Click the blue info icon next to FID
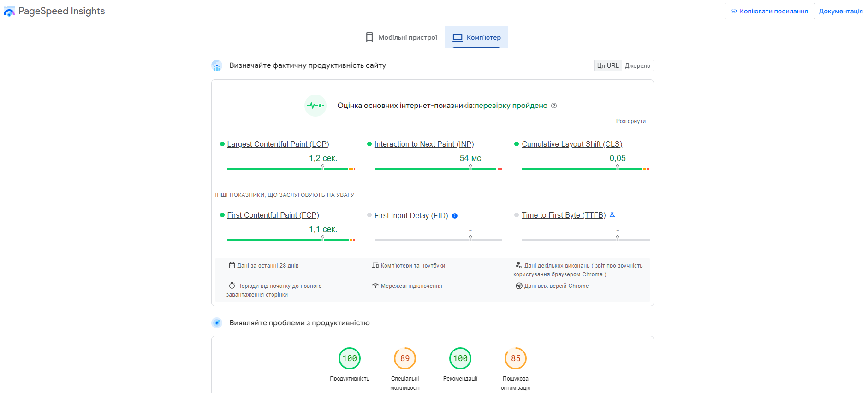The width and height of the screenshot is (868, 393). click(x=455, y=216)
